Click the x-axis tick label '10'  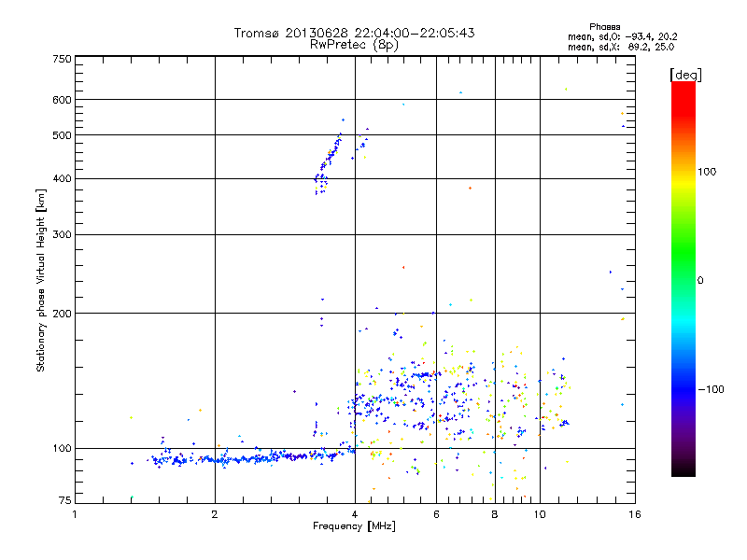(x=540, y=514)
